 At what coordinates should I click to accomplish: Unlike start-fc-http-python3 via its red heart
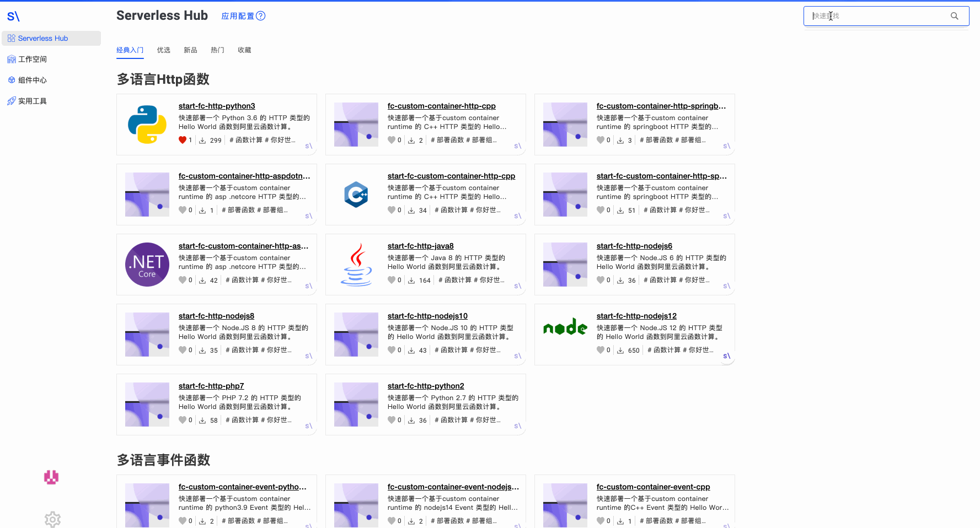184,139
